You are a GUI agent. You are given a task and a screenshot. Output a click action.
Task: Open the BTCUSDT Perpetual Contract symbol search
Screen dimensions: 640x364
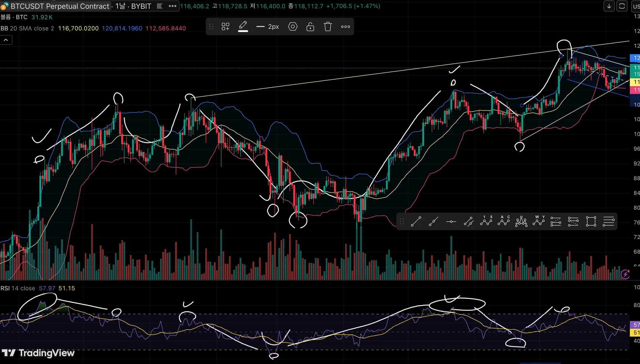60,6
